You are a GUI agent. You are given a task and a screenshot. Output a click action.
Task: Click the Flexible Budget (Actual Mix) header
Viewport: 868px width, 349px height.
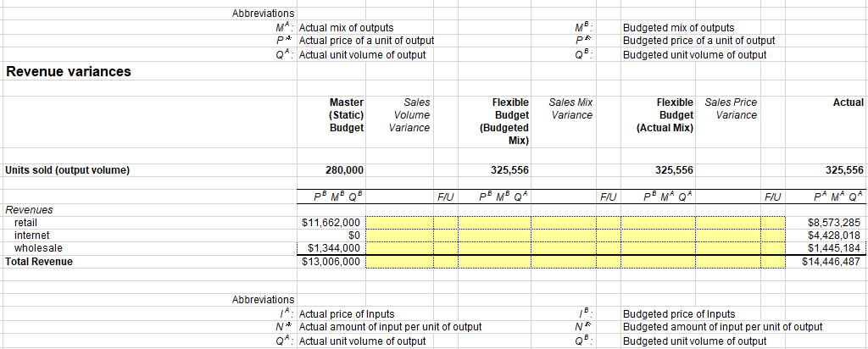(665, 115)
